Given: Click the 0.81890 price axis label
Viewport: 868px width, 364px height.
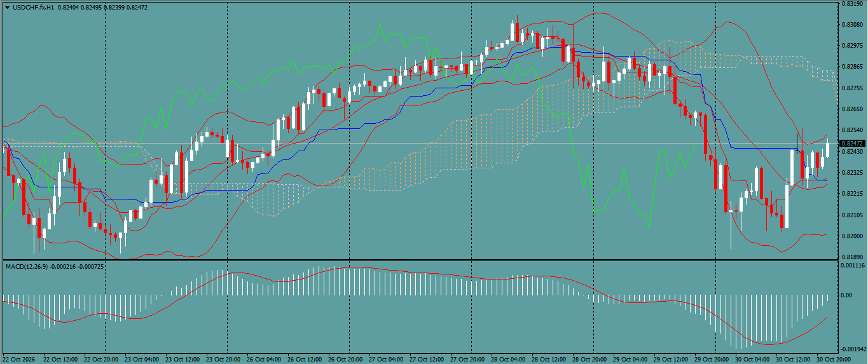Looking at the screenshot, I should (851, 257).
